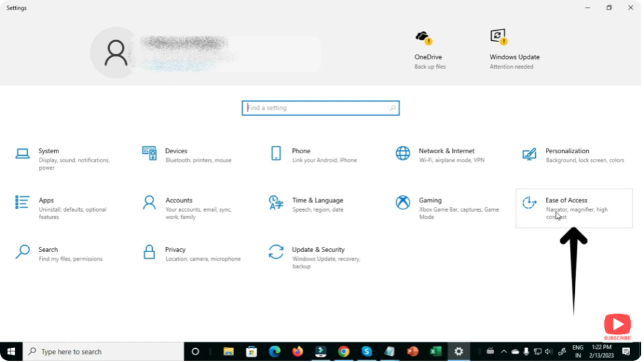Click the Find a setting search box
This screenshot has width=644, height=362.
coord(320,108)
